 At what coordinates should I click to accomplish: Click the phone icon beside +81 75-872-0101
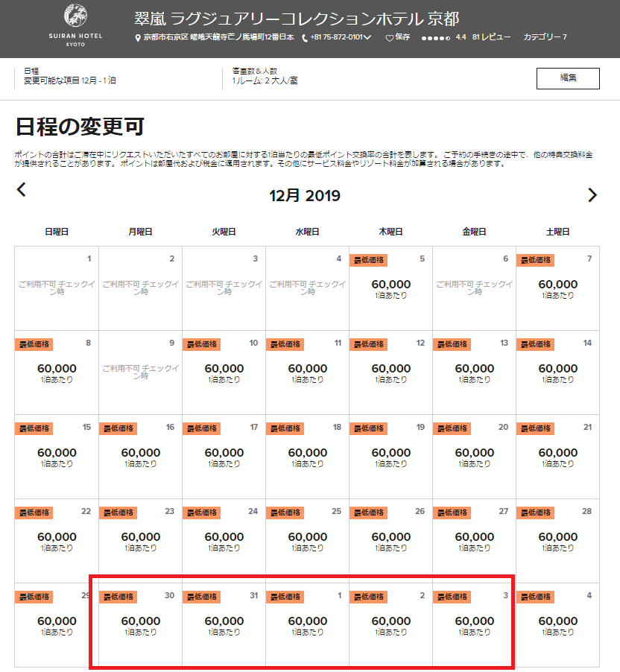tap(305, 38)
